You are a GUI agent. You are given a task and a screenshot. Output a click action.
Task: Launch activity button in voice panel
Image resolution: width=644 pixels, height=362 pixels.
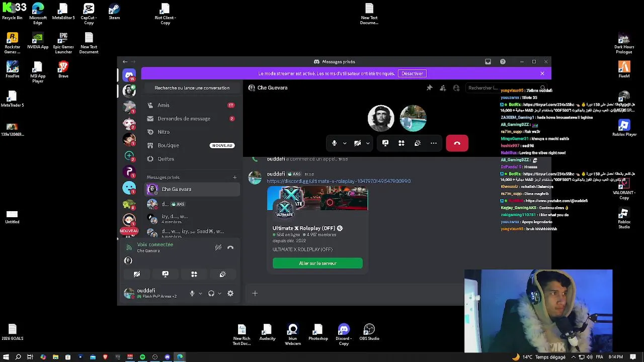point(194,274)
